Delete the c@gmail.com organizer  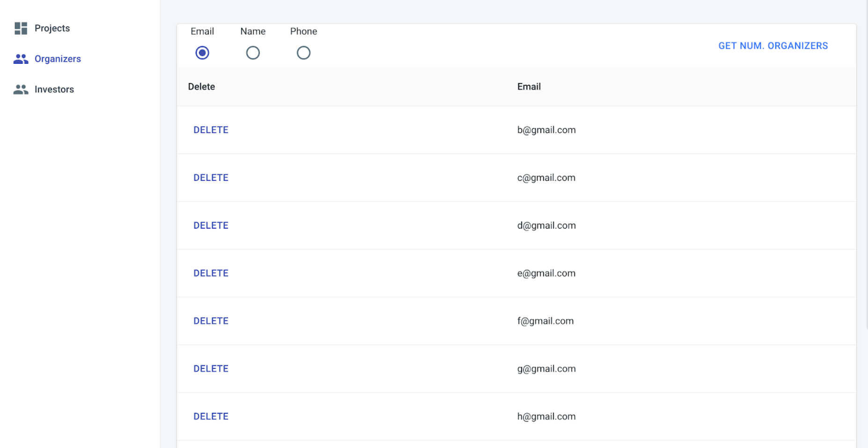(x=211, y=178)
